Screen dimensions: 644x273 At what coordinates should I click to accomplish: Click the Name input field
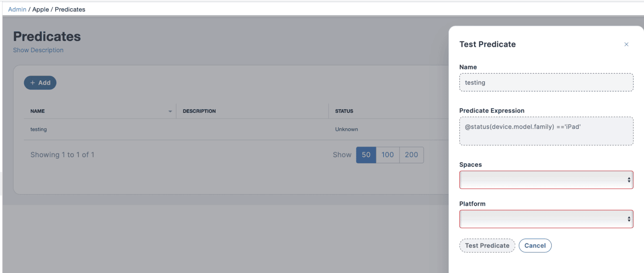(x=546, y=82)
